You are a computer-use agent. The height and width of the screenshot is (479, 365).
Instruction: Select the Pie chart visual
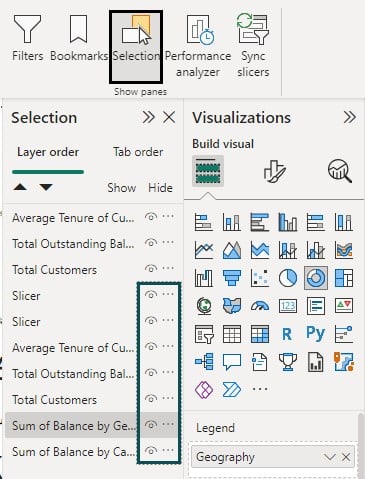click(x=288, y=278)
